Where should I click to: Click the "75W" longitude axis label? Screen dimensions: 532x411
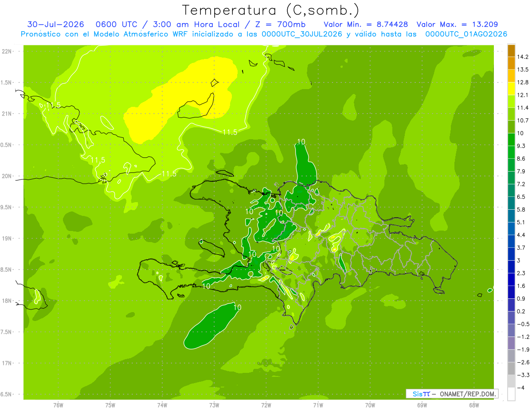click(110, 405)
